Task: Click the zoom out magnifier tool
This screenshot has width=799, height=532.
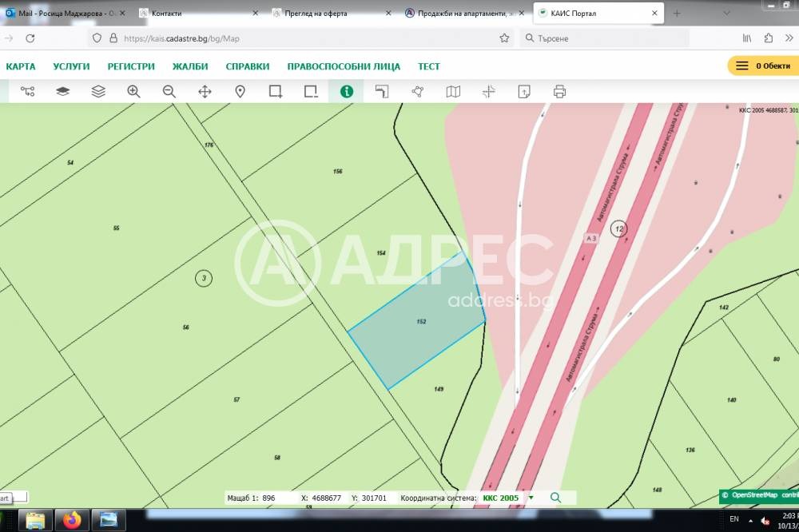Action: pyautogui.click(x=169, y=92)
